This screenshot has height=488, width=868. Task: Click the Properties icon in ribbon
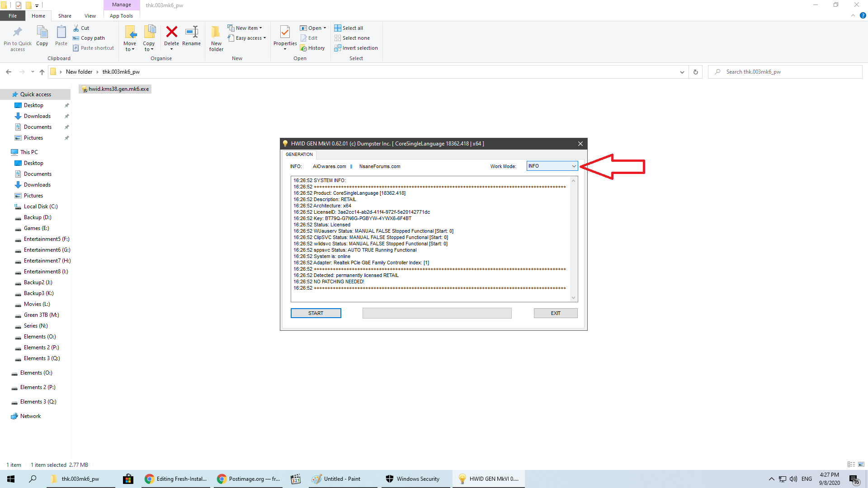click(285, 32)
